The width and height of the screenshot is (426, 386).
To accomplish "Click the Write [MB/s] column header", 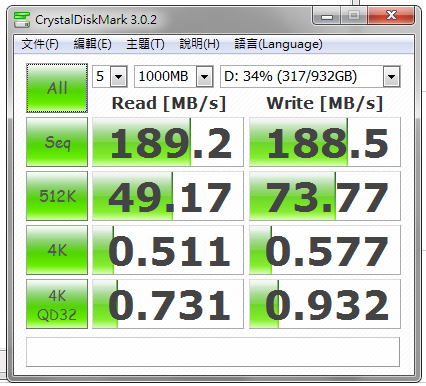I will (x=325, y=103).
